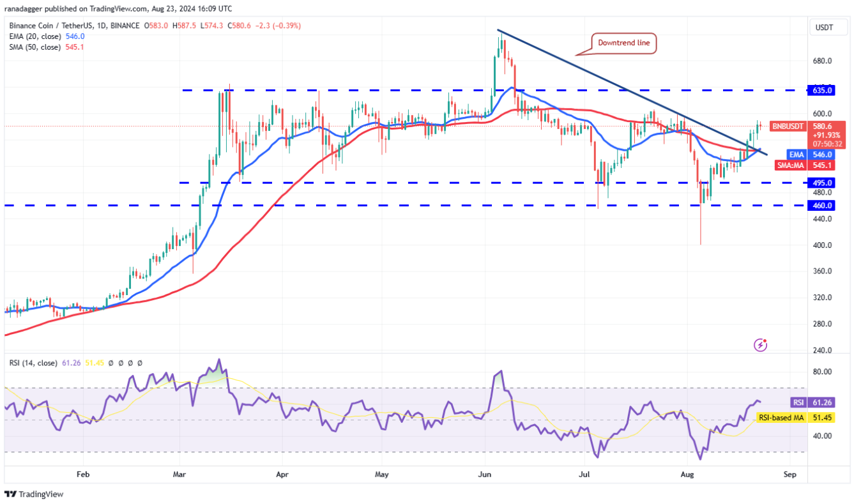Click the TradingView logo at bottom left
Screen dimensions: 854x504
pyautogui.click(x=34, y=494)
